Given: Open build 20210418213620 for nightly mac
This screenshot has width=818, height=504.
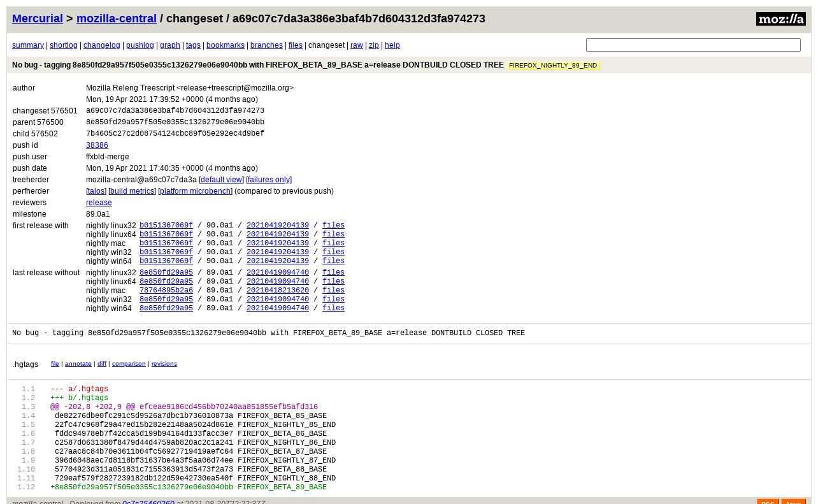Looking at the screenshot, I should pos(278,291).
